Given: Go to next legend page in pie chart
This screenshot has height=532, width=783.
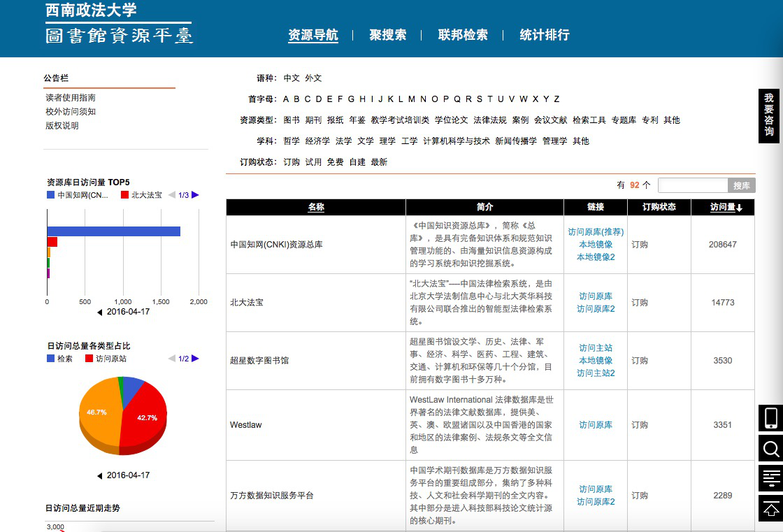Looking at the screenshot, I should click(195, 359).
